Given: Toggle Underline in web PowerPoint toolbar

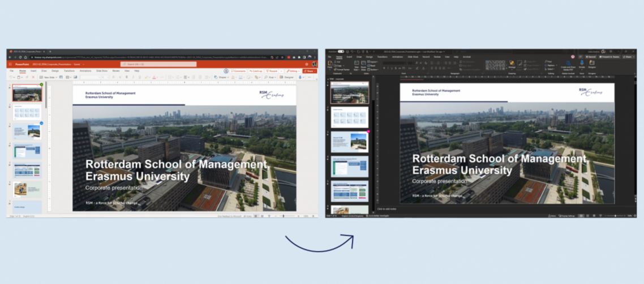Looking at the screenshot, I should pyautogui.click(x=140, y=78).
